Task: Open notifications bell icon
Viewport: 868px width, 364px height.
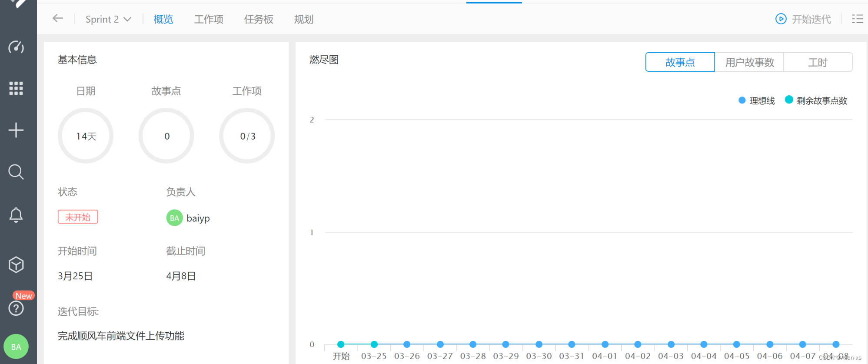Action: coord(16,214)
